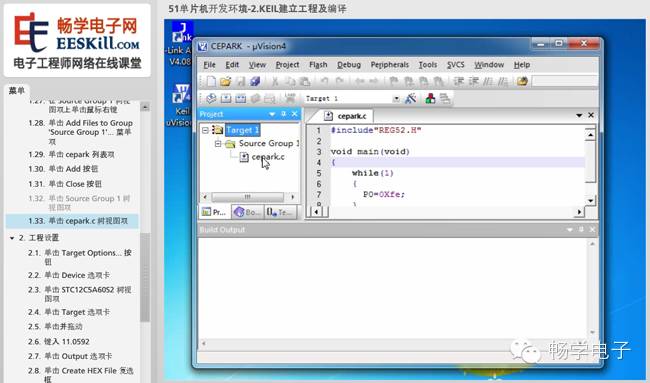This screenshot has height=383, width=650.
Task: Click the Find in Files icon
Action: pos(522,81)
